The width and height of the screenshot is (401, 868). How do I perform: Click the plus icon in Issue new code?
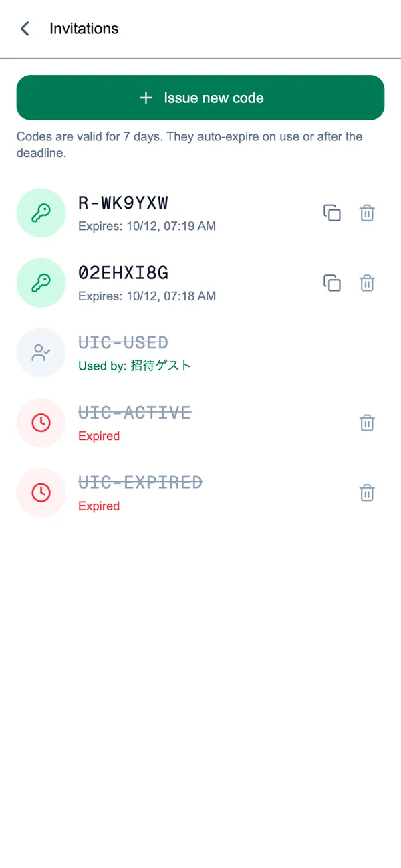pos(146,98)
